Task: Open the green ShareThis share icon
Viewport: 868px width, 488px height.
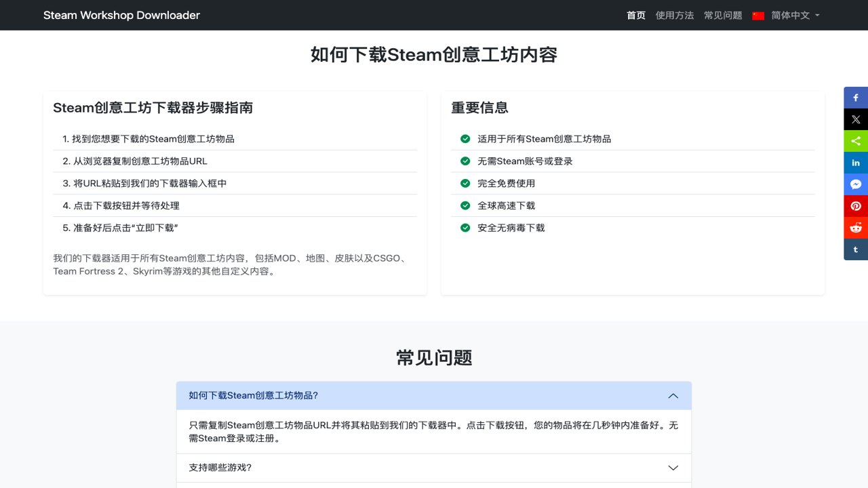Action: 856,141
